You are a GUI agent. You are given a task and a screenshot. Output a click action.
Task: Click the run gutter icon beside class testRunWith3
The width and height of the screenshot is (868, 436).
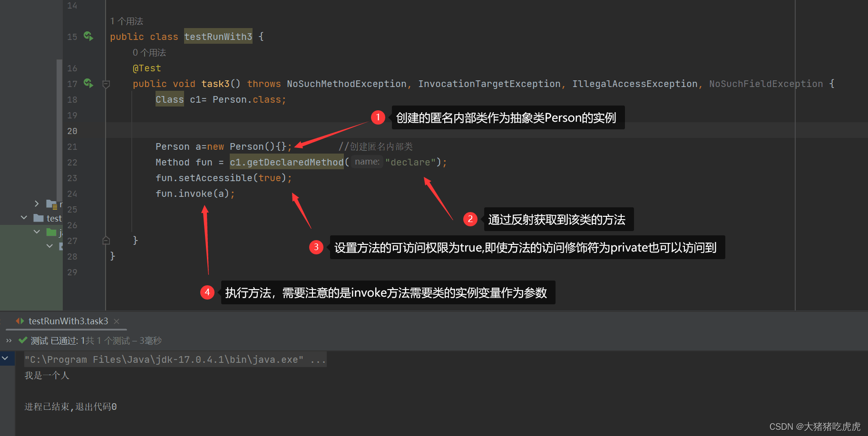pyautogui.click(x=88, y=36)
